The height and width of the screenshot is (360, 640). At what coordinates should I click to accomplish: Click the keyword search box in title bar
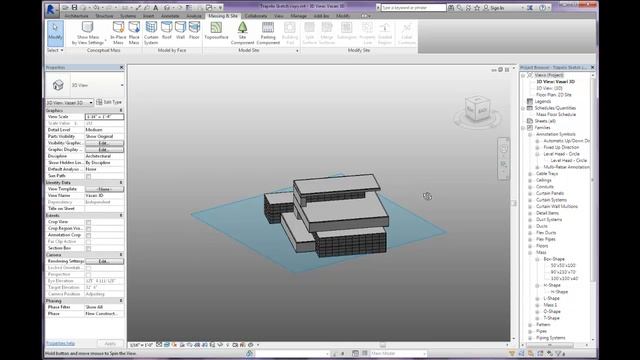pyautogui.click(x=414, y=7)
